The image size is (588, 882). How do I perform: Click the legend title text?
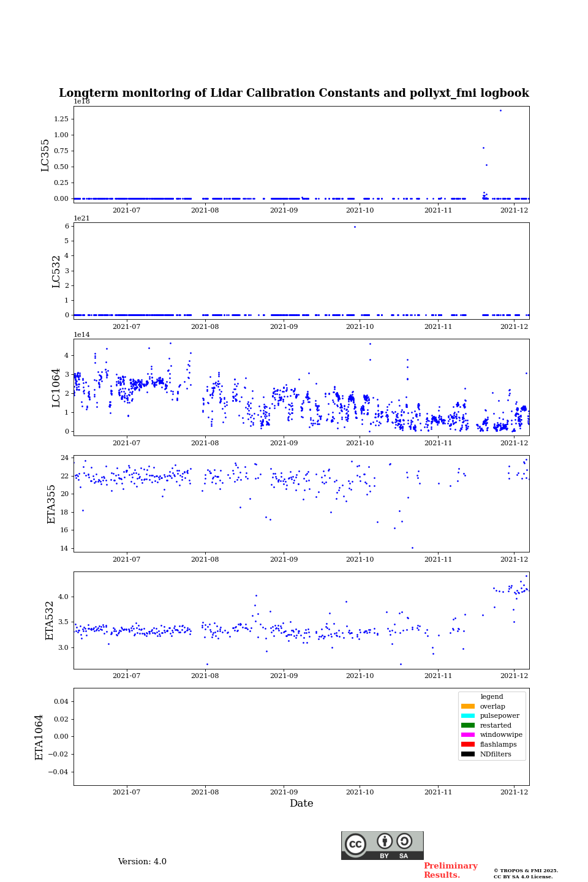click(492, 697)
